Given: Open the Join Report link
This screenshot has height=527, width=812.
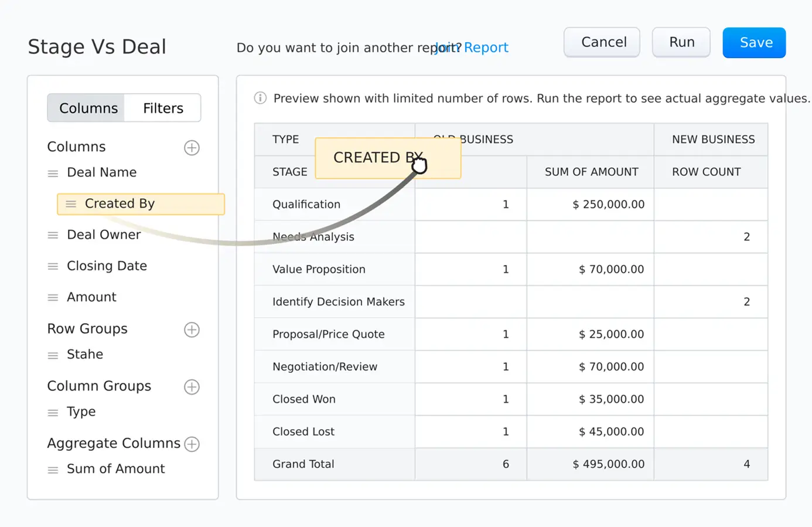Looking at the screenshot, I should (485, 47).
